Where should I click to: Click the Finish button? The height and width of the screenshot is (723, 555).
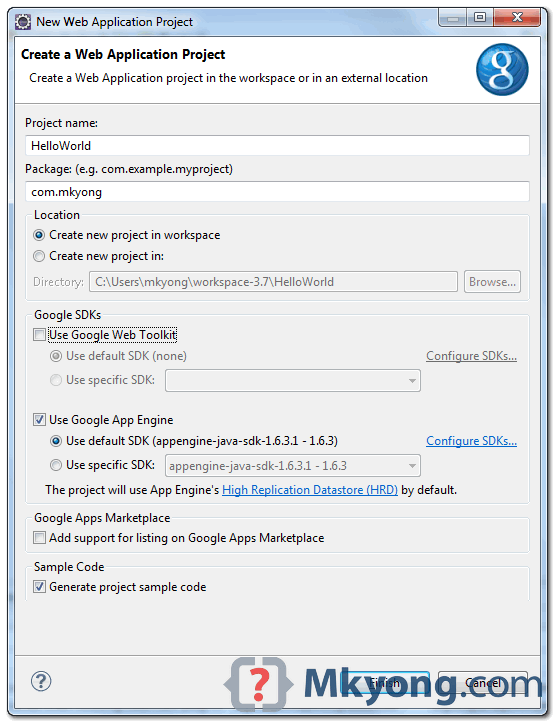[384, 682]
